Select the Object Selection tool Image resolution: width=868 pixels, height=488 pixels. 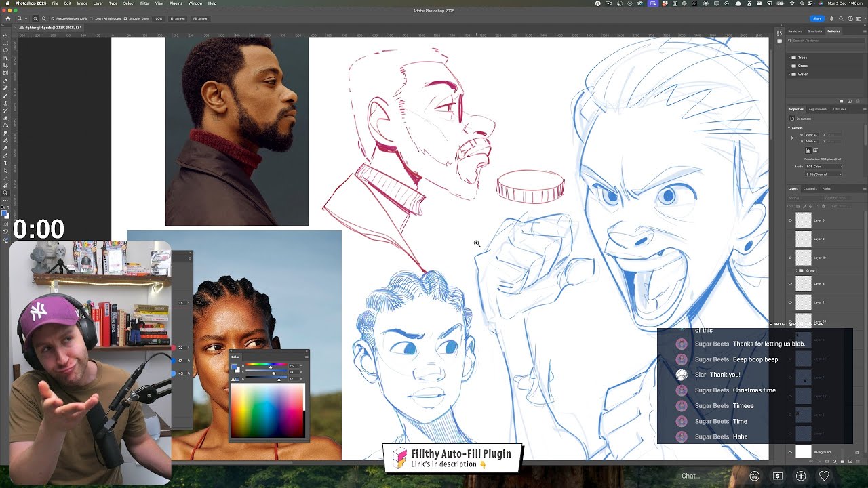coord(5,58)
